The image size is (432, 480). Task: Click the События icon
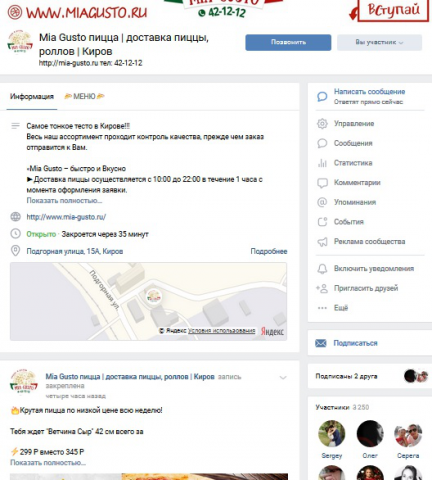[322, 222]
